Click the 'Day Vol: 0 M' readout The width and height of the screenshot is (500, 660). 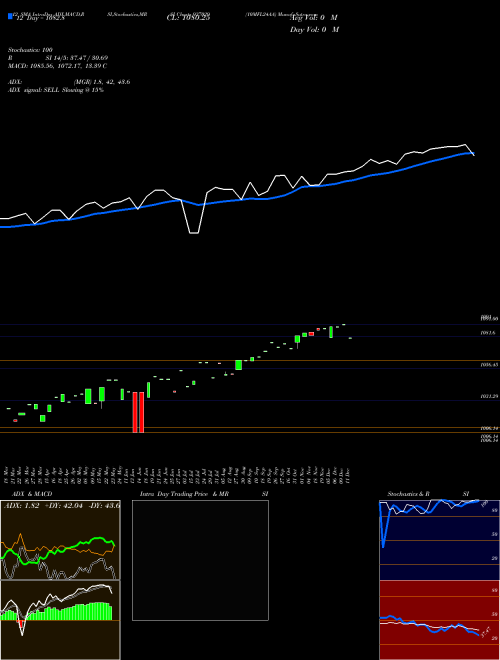click(314, 29)
